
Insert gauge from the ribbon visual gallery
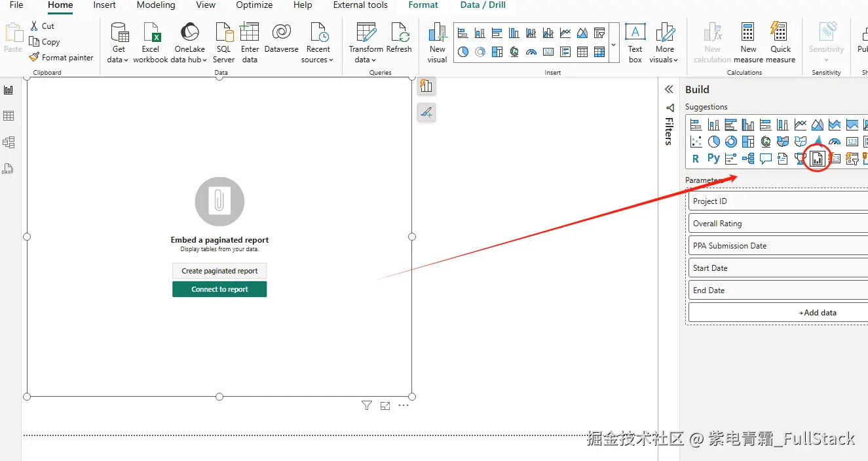click(x=531, y=52)
